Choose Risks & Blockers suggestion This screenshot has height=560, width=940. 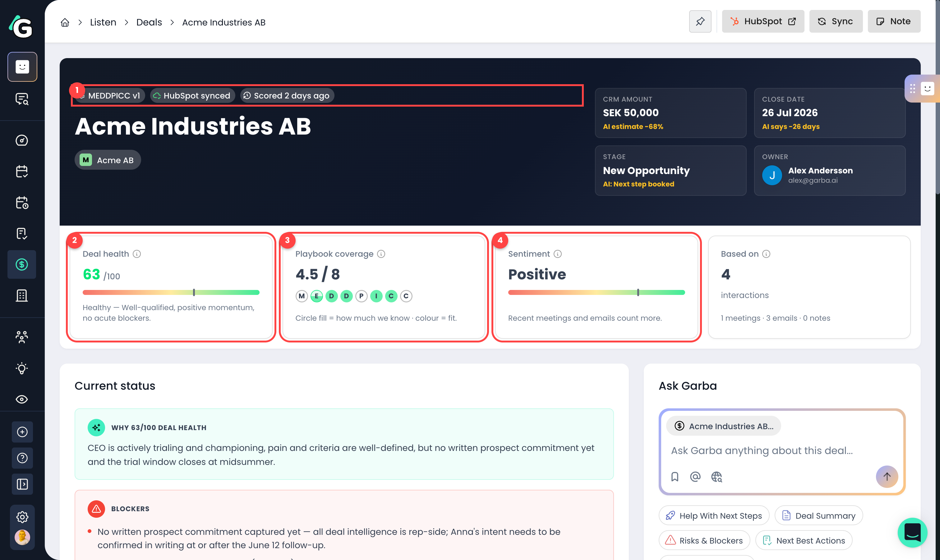[x=704, y=540]
